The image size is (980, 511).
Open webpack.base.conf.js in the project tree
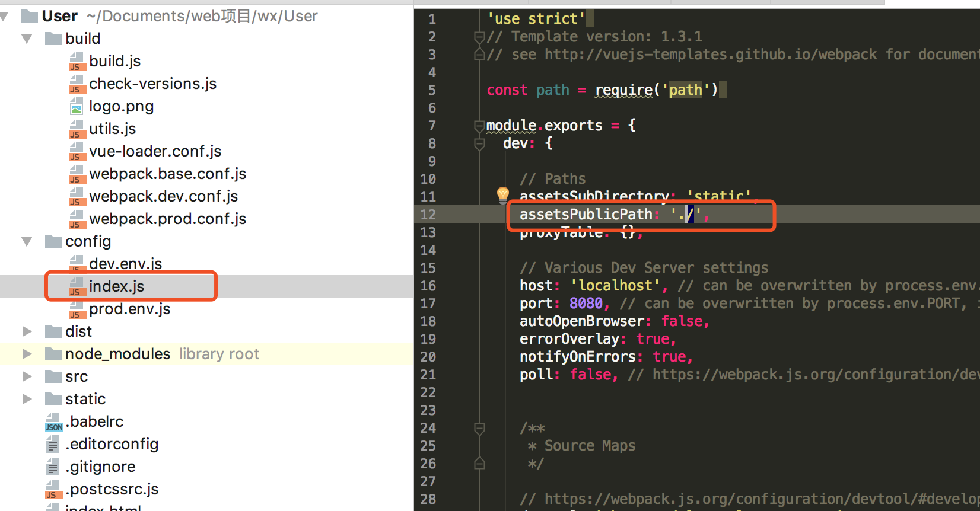pyautogui.click(x=167, y=174)
